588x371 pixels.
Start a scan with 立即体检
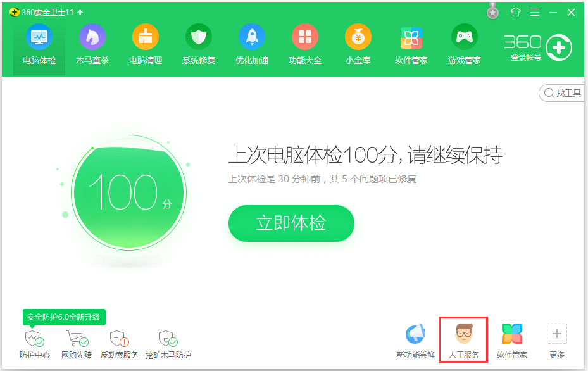[x=291, y=223]
